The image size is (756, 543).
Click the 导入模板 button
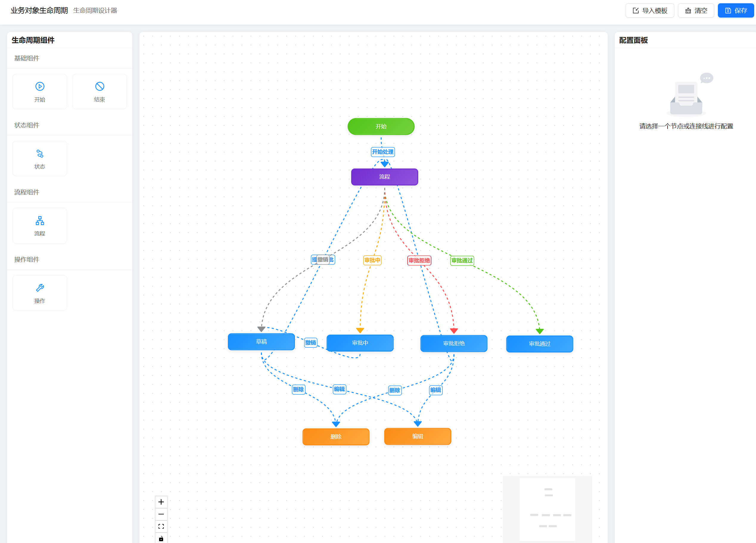click(x=649, y=11)
